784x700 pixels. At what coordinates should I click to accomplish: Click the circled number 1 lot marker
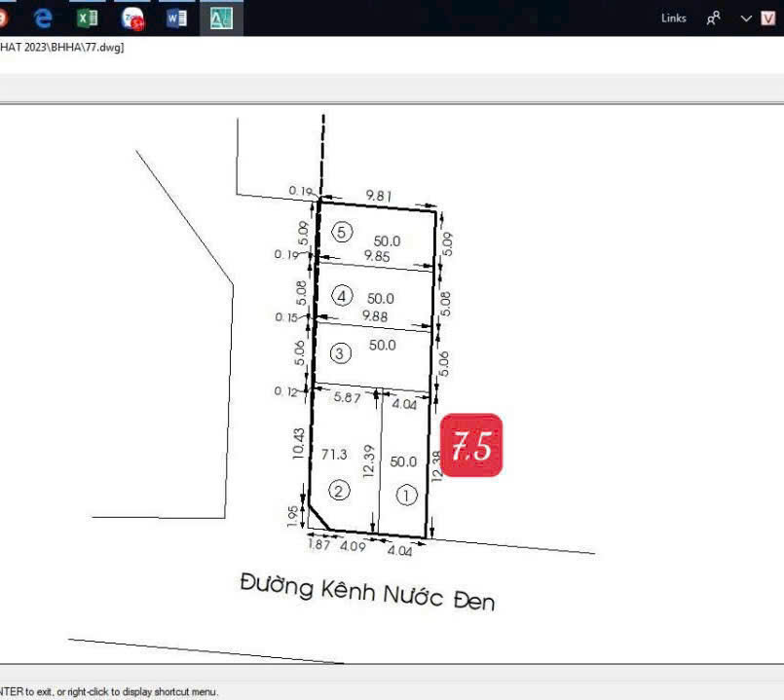(x=406, y=496)
